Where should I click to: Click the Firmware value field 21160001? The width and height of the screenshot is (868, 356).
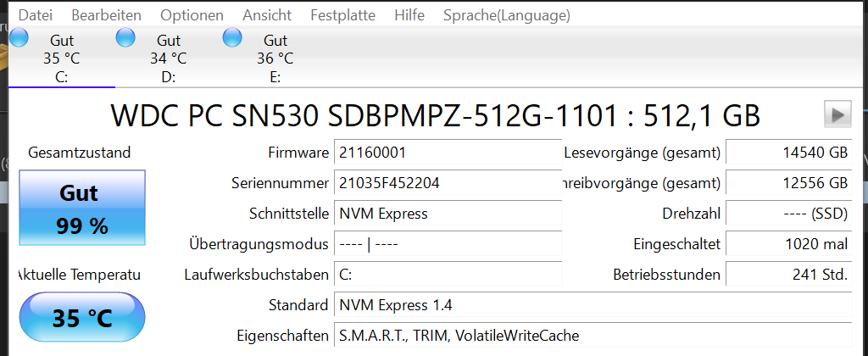(x=447, y=153)
